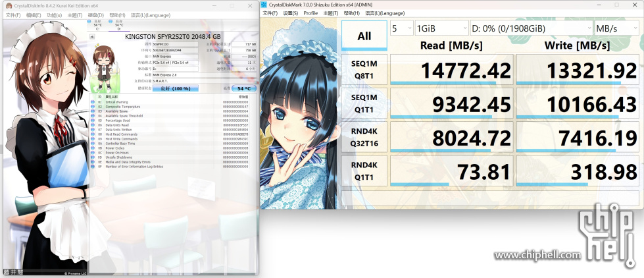Screen dimensions: 644x278
Task: Click the 10166.43 write result cell
Action: 578,103
